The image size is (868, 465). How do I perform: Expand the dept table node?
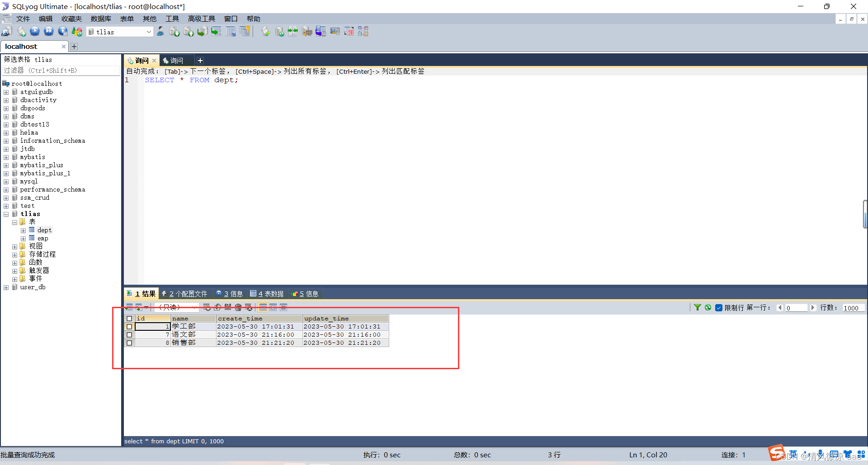[x=24, y=230]
